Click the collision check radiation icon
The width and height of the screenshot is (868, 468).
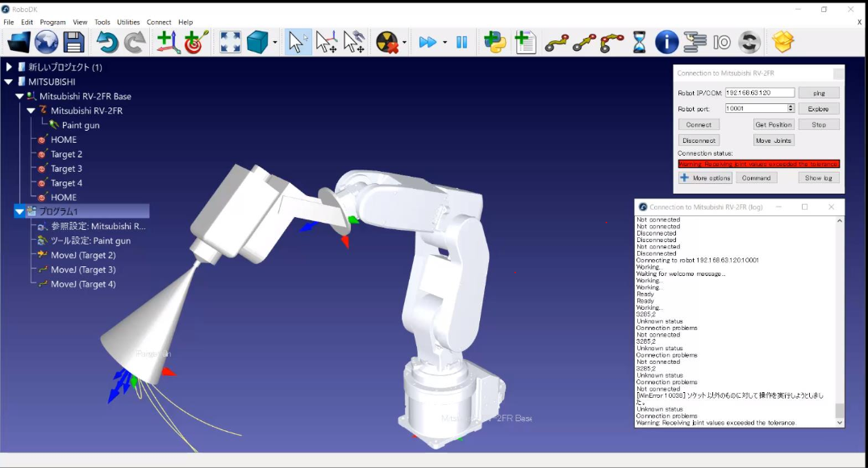click(387, 42)
